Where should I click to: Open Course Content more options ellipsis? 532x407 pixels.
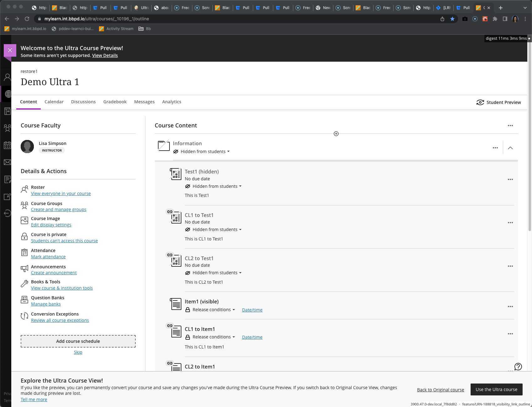(510, 126)
